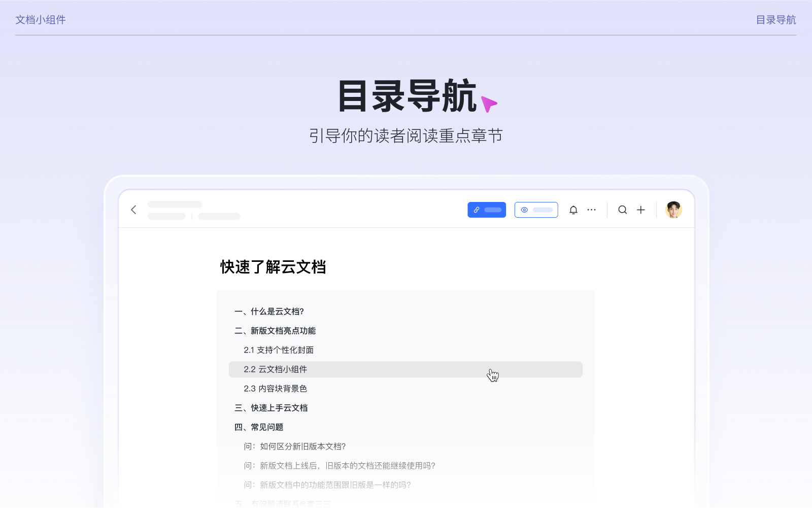This screenshot has width=812, height=508.
Task: Click the document title 快速了解云文档
Action: point(273,267)
